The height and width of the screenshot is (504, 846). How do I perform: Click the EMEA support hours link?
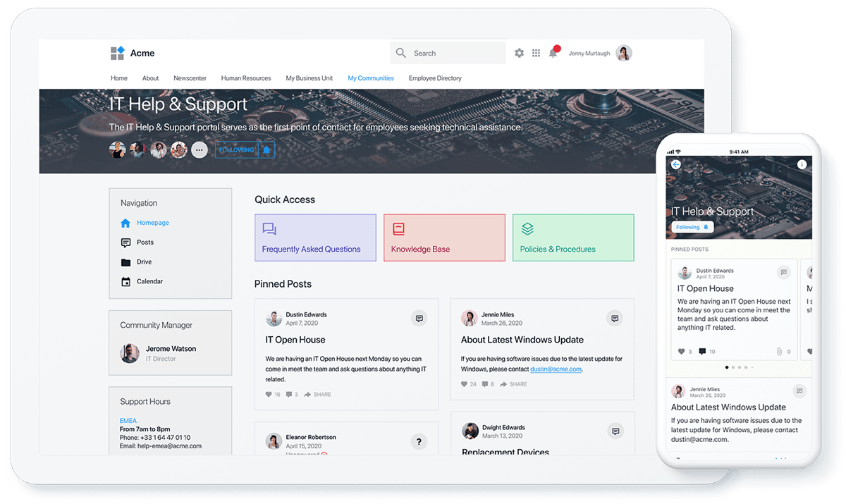[x=128, y=421]
